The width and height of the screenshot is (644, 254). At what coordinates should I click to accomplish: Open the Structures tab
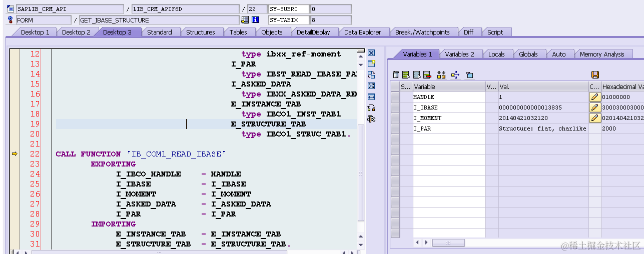pyautogui.click(x=201, y=32)
